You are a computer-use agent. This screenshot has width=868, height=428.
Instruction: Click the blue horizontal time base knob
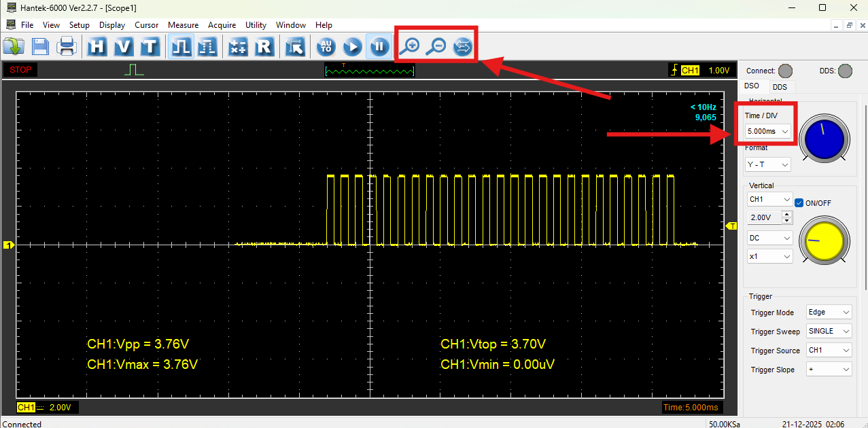[824, 139]
